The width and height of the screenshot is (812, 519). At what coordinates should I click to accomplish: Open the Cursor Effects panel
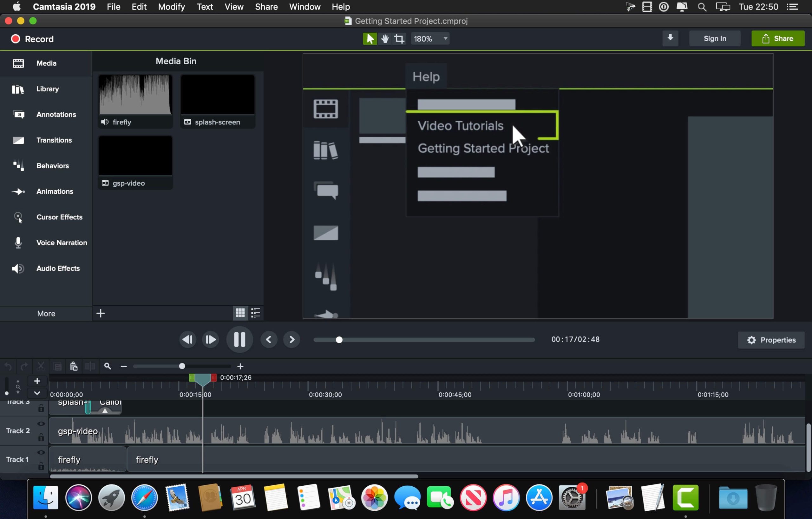click(59, 217)
